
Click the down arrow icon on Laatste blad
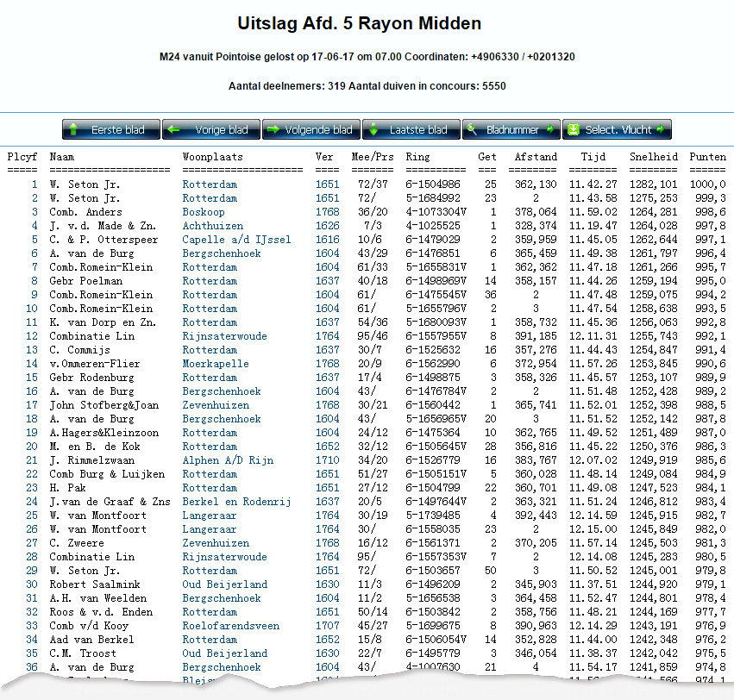373,129
